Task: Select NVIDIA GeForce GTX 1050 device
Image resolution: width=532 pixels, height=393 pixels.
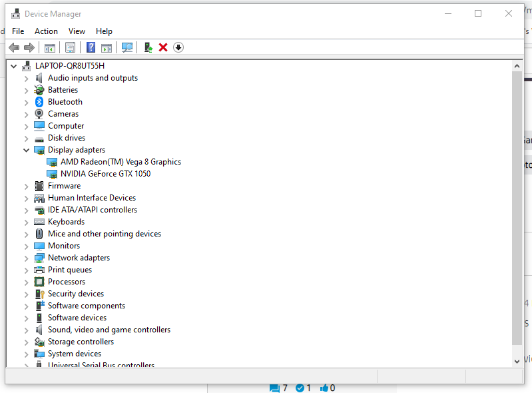Action: (x=105, y=174)
